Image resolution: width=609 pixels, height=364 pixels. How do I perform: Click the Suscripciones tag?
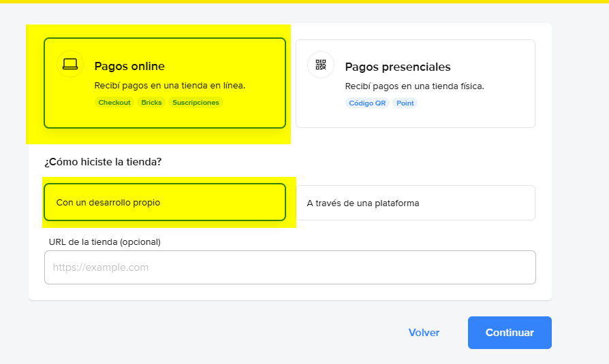[196, 103]
